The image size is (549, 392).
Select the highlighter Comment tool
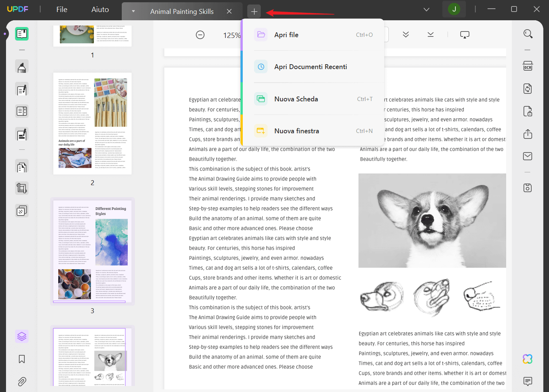point(22,67)
